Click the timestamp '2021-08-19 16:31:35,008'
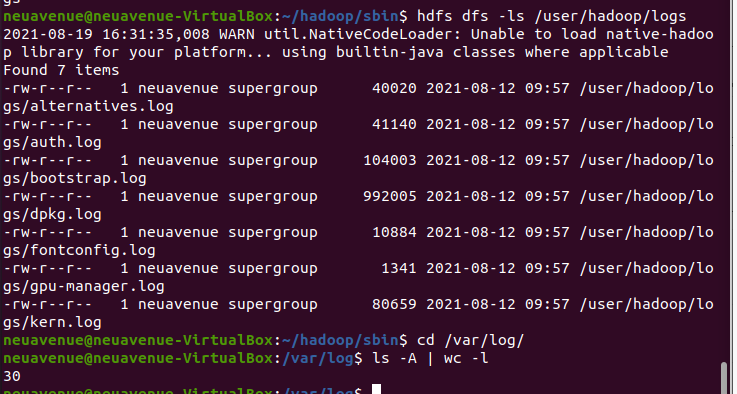The height and width of the screenshot is (394, 737). (x=106, y=34)
